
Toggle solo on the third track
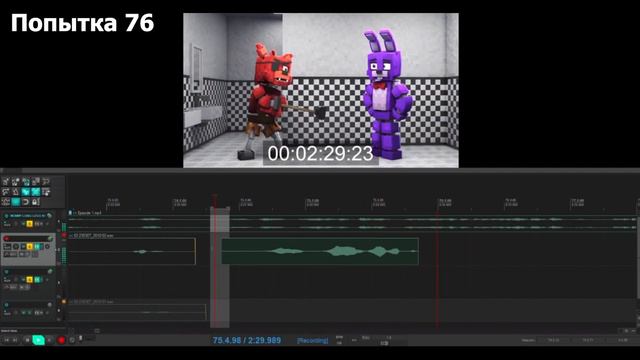(29, 280)
